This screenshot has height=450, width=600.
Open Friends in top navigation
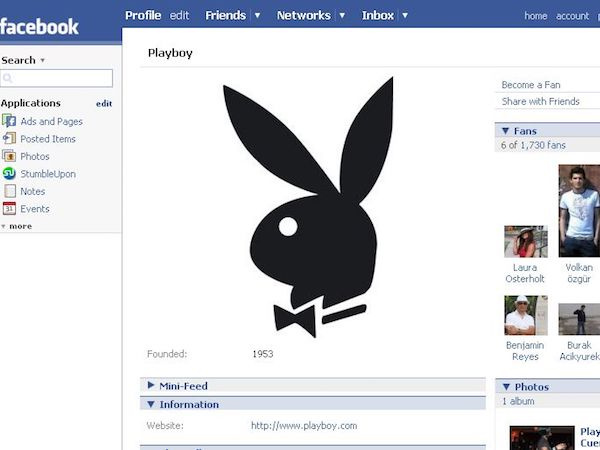tap(225, 15)
